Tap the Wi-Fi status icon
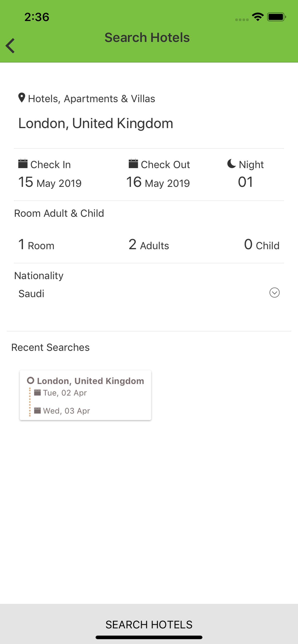298x644 pixels. pyautogui.click(x=258, y=17)
